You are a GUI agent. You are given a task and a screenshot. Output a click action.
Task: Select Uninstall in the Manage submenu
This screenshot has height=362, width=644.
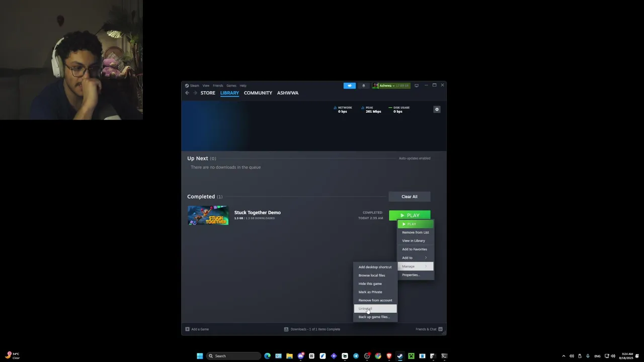tap(375, 309)
